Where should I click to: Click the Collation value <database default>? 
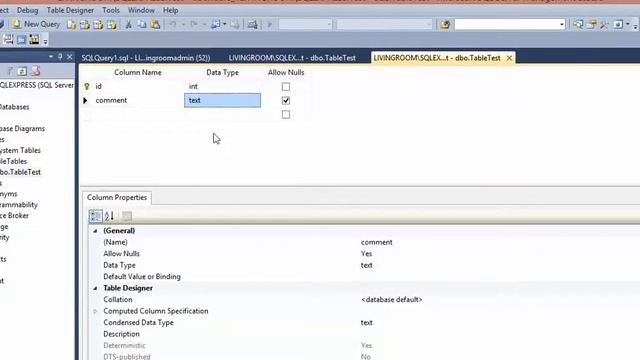click(x=391, y=300)
